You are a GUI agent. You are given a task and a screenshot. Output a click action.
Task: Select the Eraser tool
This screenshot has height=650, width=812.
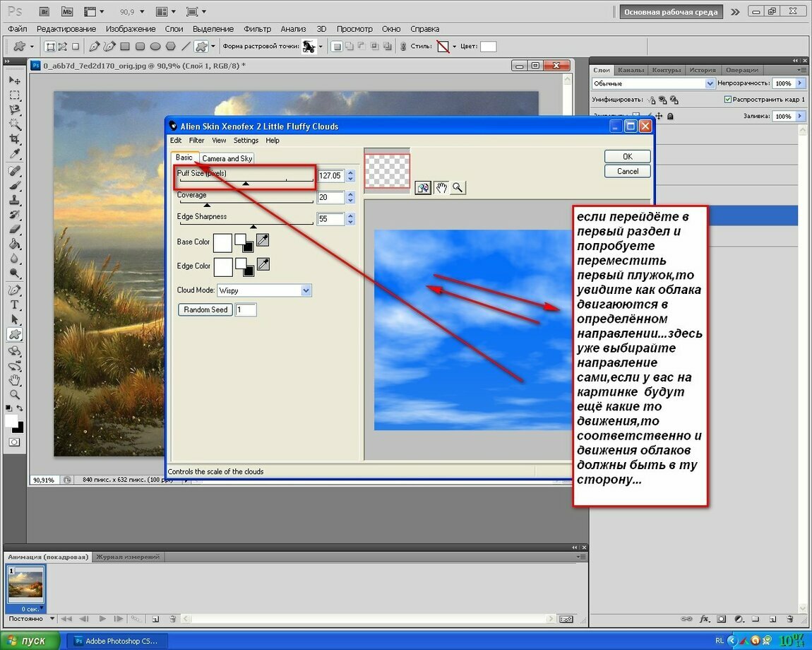pos(15,229)
